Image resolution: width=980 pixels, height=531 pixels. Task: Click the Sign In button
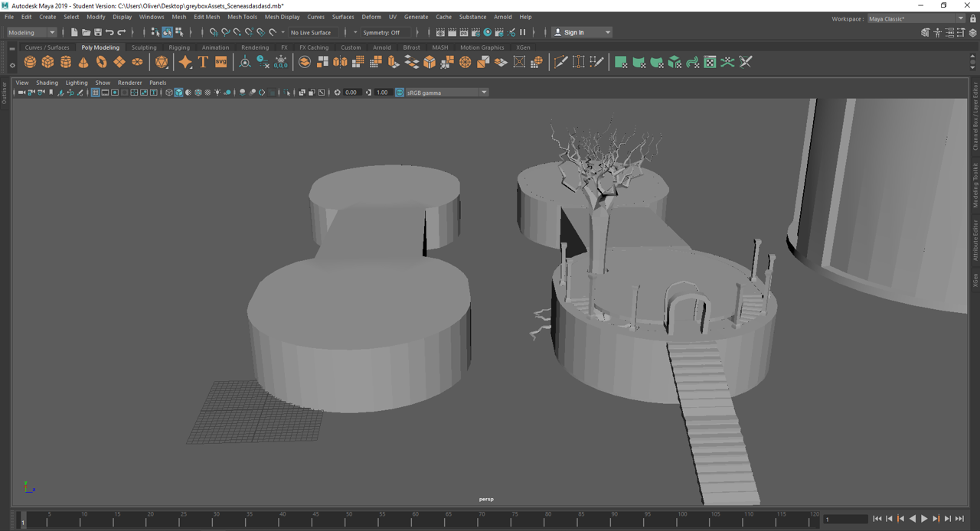574,32
